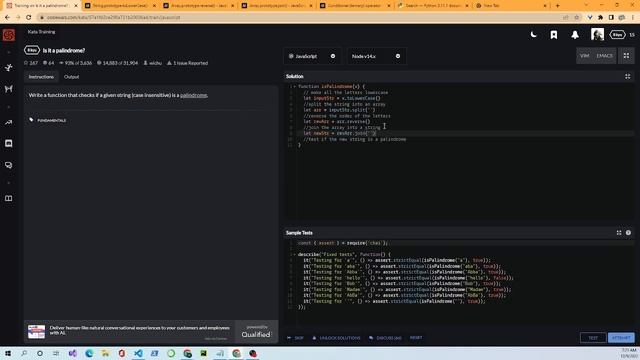Open the Node v14.x version dropdown
The height and width of the screenshot is (360, 640).
(376, 56)
